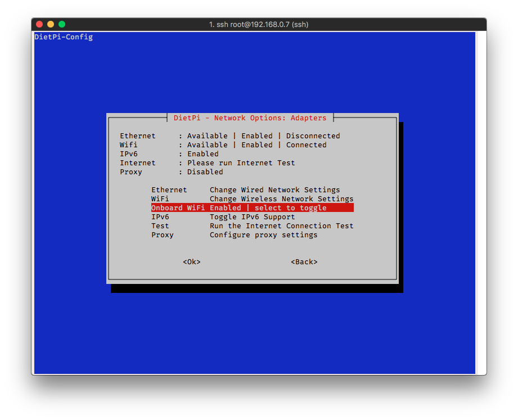Click the red close window button
The width and height of the screenshot is (518, 420).
(39, 24)
